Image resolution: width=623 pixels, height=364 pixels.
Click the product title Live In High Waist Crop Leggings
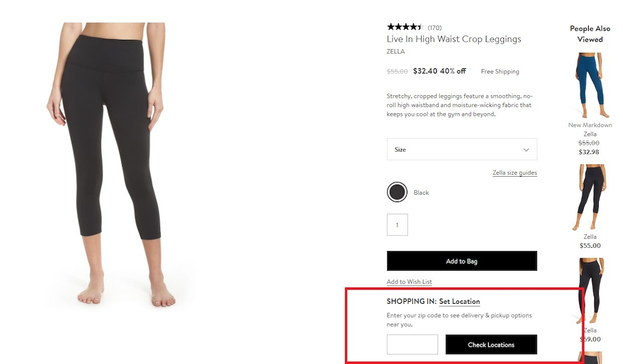coord(454,39)
